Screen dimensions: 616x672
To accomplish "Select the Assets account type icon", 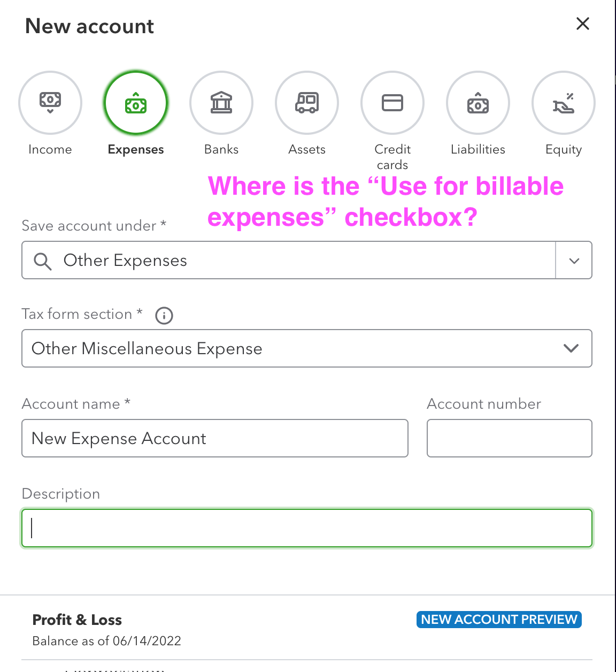I will pos(306,103).
